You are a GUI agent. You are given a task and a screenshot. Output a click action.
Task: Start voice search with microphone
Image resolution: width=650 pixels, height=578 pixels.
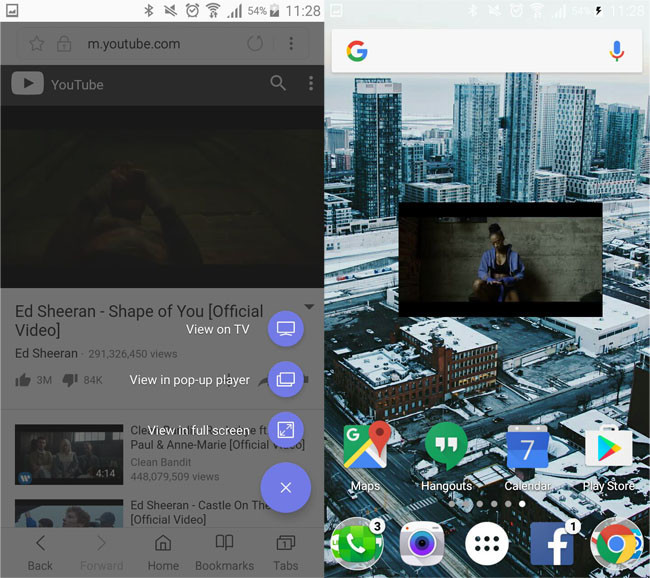[x=616, y=51]
